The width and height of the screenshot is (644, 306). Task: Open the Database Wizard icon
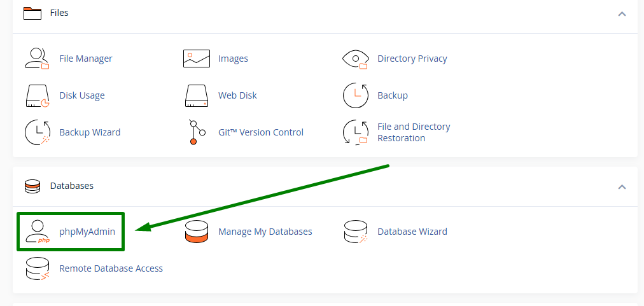coord(355,232)
